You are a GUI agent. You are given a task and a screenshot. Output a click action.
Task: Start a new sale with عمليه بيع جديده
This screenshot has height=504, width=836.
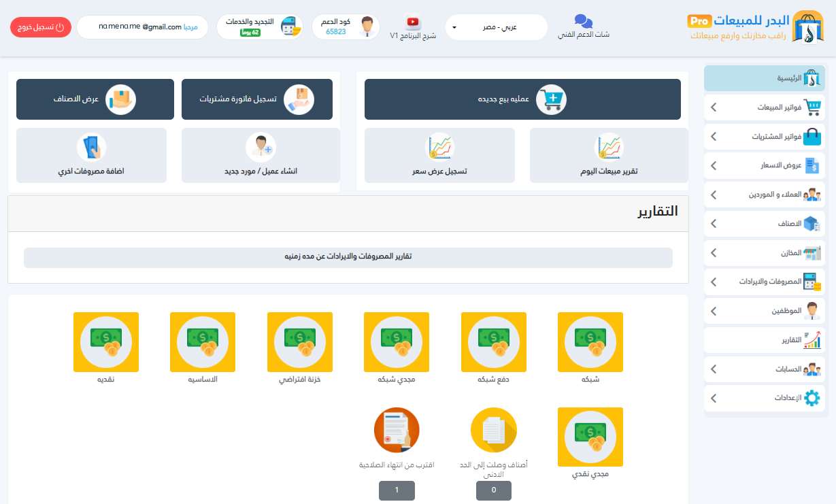pyautogui.click(x=522, y=99)
